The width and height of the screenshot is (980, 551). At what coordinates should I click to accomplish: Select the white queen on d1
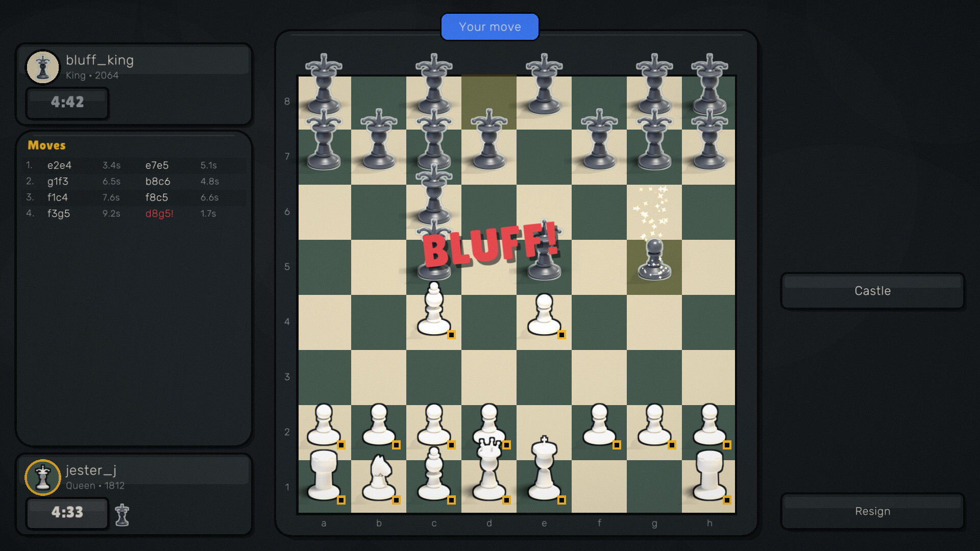coord(489,469)
